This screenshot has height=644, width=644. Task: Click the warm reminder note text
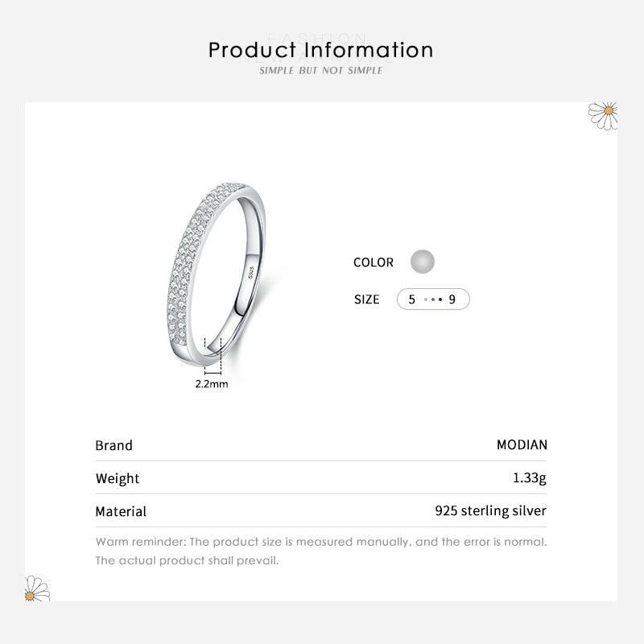pos(321,551)
